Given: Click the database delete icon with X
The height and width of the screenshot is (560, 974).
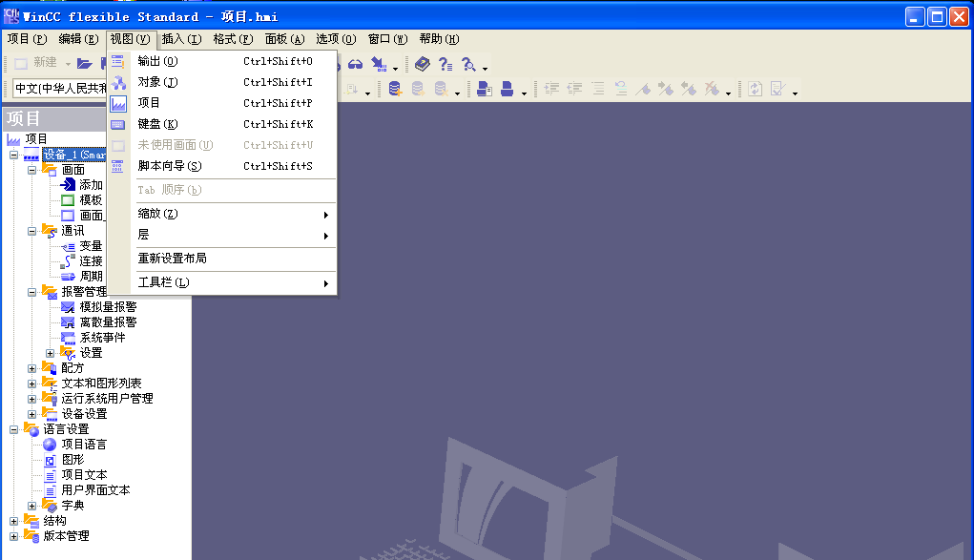Looking at the screenshot, I should pyautogui.click(x=441, y=89).
